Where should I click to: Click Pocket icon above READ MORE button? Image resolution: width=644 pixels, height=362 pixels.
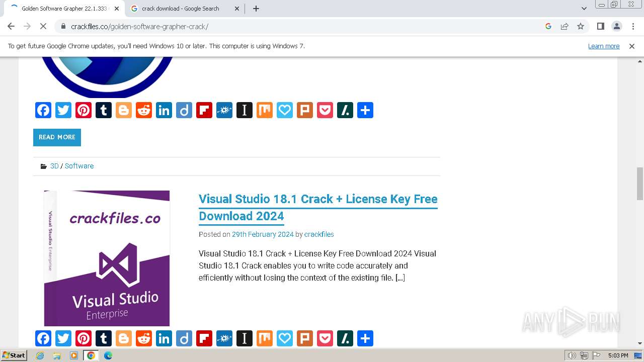pyautogui.click(x=325, y=110)
